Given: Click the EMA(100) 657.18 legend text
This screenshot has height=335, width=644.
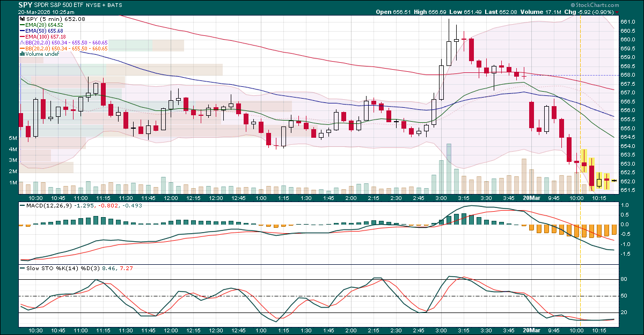Looking at the screenshot, I should pos(46,37).
